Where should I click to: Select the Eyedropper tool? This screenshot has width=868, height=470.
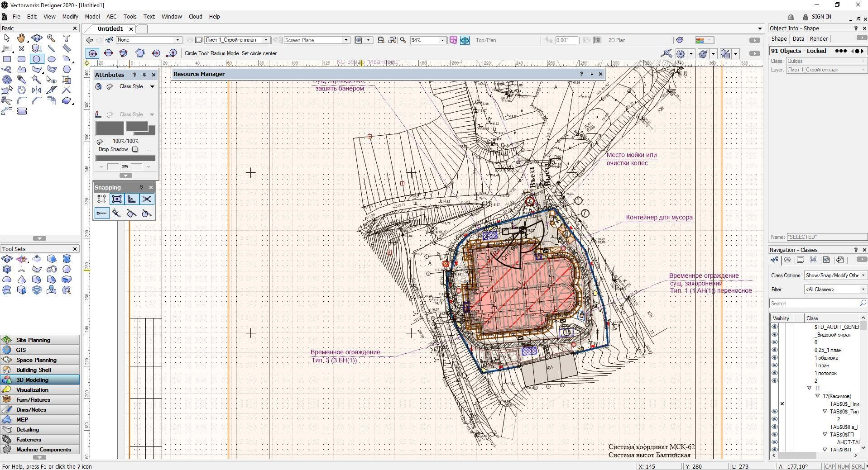pos(21,80)
